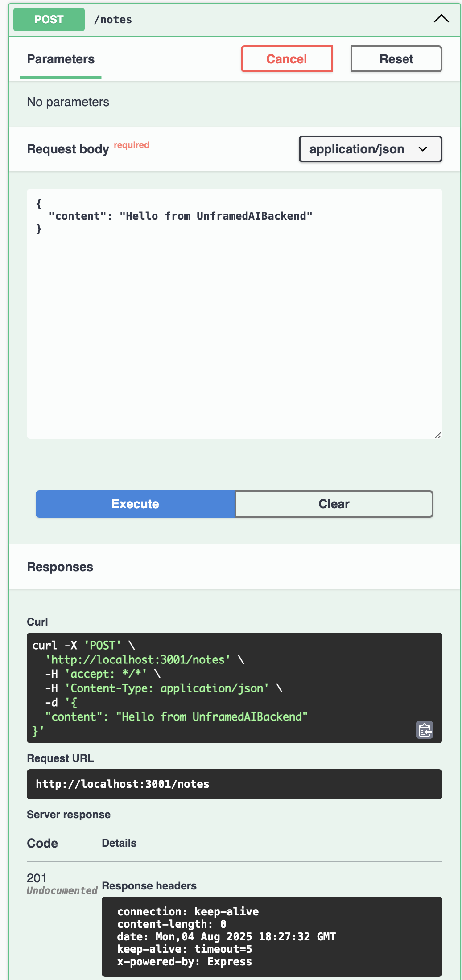Screen dimensions: 462x980
Task: Click the green POST method badge
Action: click(x=49, y=20)
